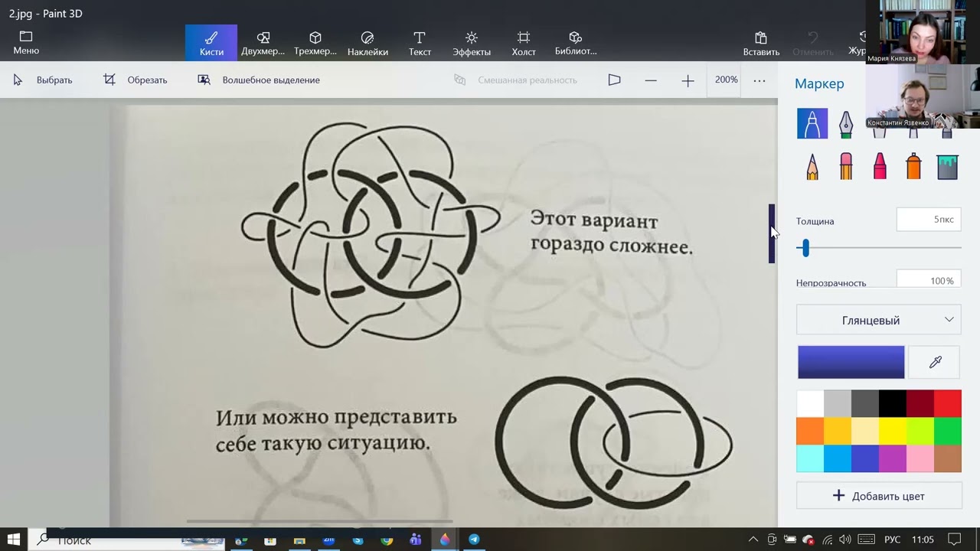980x551 pixels.
Task: Select the Pencil brush
Action: tap(812, 166)
